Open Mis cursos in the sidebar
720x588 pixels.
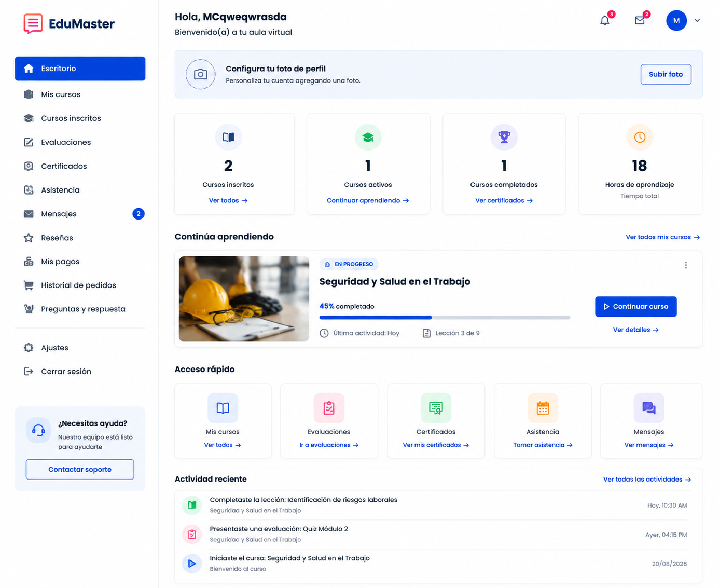click(x=80, y=94)
